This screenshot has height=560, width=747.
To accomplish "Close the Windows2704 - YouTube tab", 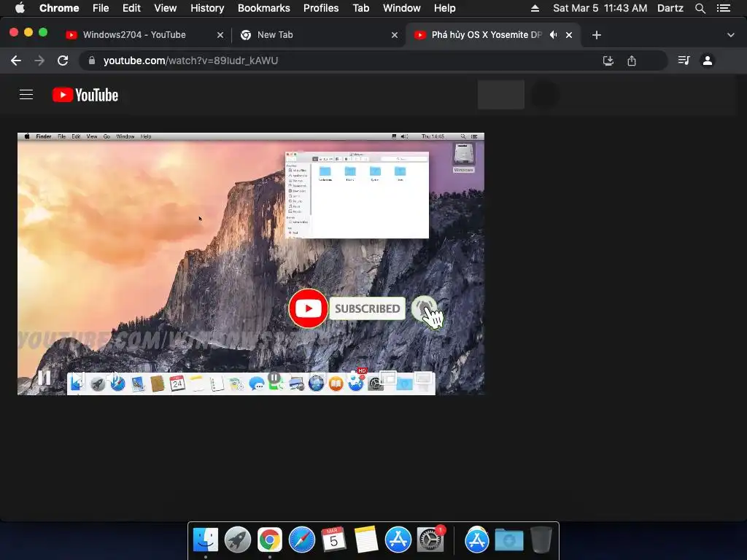I will coord(220,35).
